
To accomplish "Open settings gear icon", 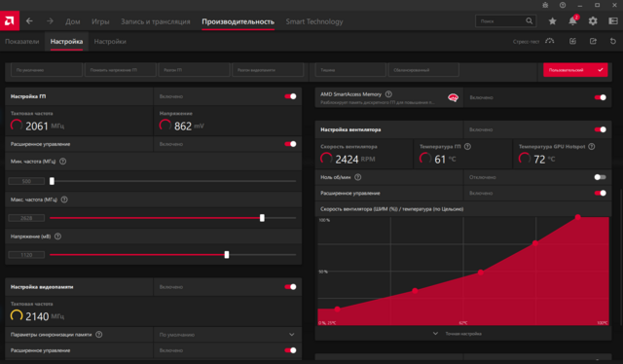I will coord(593,21).
